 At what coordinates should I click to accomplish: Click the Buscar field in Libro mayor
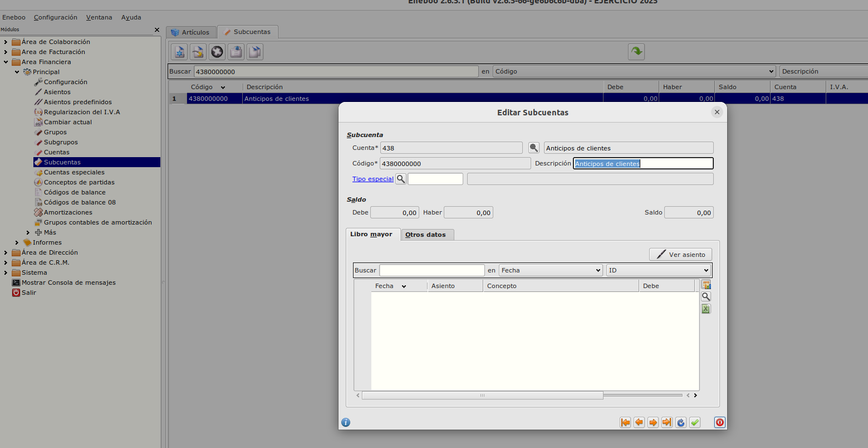click(432, 270)
